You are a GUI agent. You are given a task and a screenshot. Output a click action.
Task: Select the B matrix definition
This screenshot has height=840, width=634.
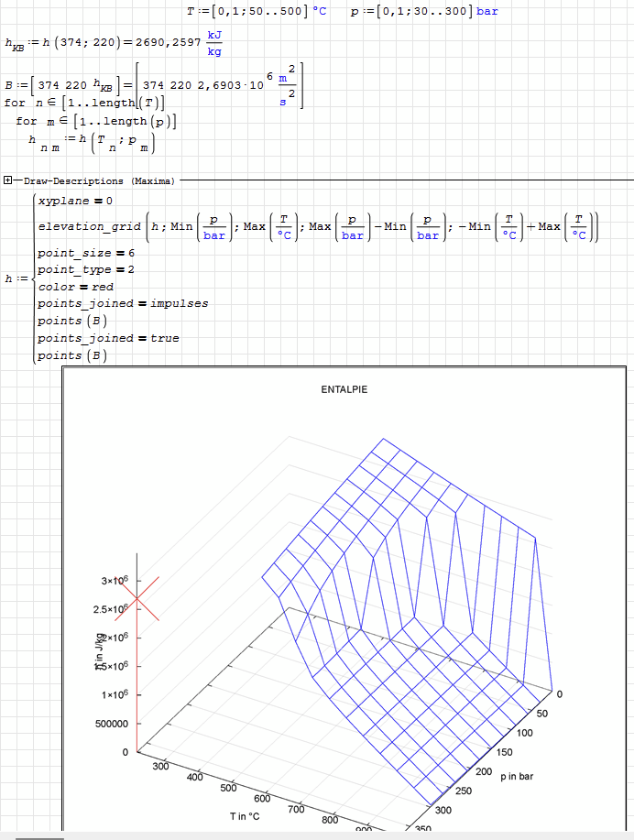click(x=151, y=84)
